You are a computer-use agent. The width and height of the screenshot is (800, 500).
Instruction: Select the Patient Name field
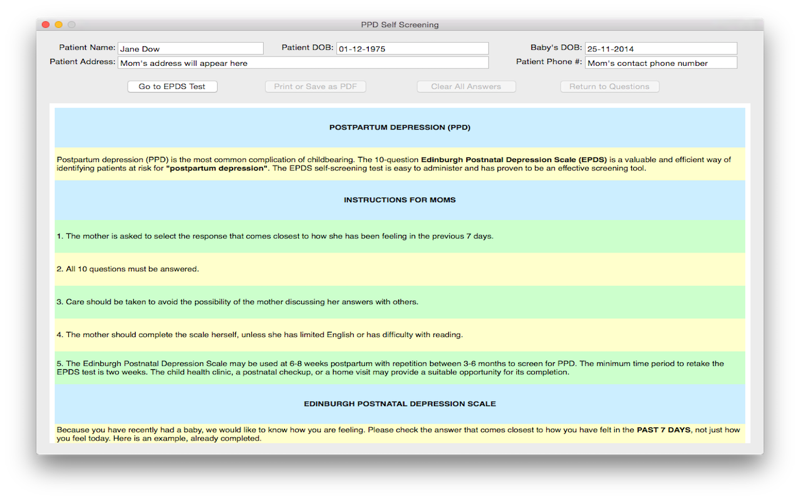[191, 48]
